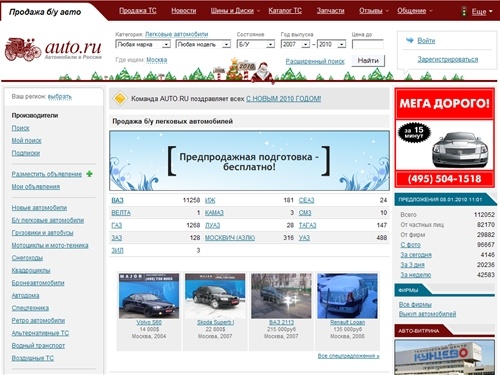The image size is (500, 375).
Task: Open the Новости menu item
Action: tap(184, 11)
